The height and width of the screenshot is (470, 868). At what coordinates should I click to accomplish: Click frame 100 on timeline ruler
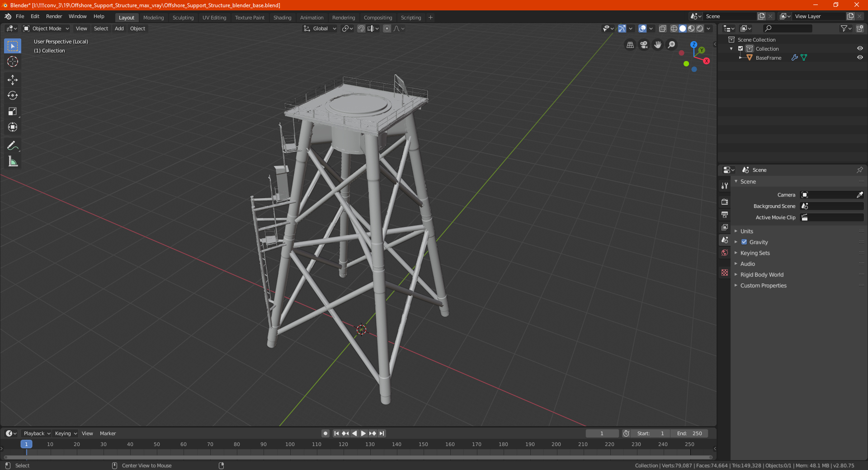tap(290, 444)
